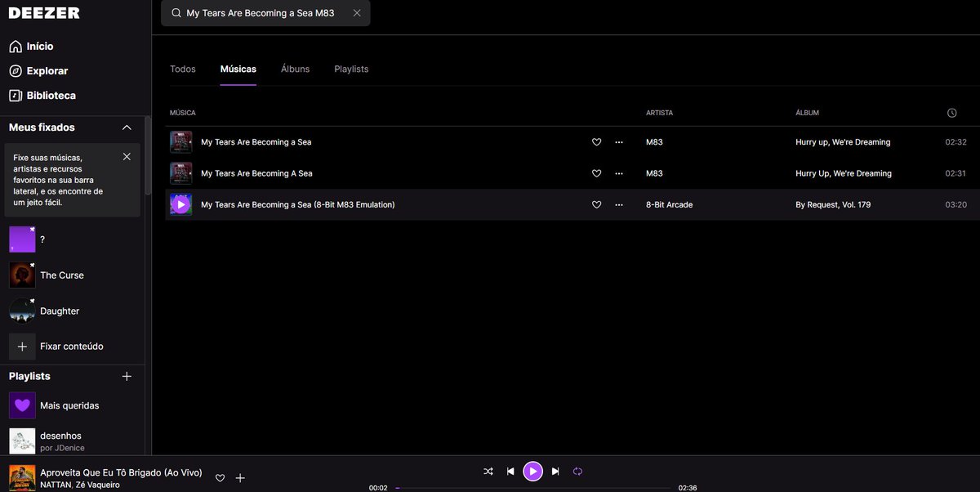Skip to the previous track
Image resolution: width=980 pixels, height=492 pixels.
pos(510,472)
